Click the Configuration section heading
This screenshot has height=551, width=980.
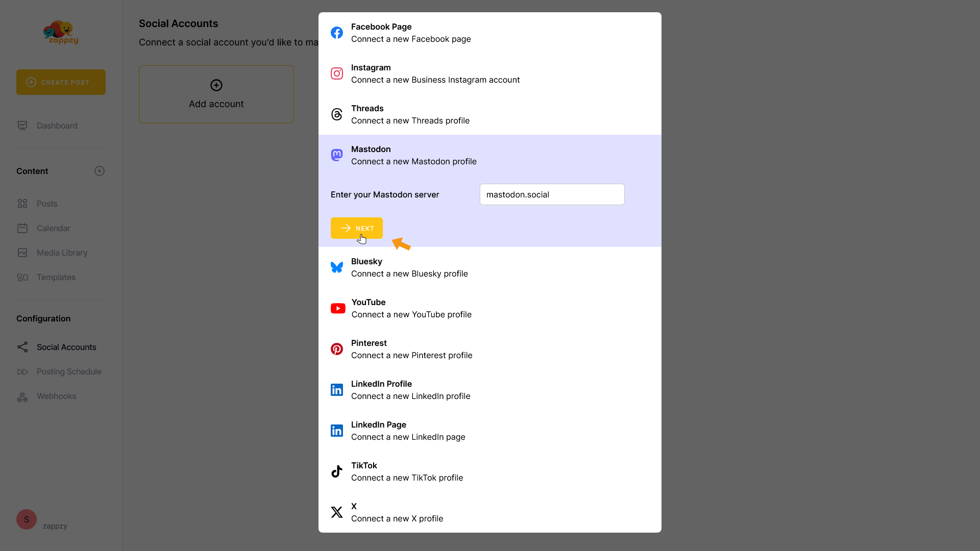click(x=43, y=318)
